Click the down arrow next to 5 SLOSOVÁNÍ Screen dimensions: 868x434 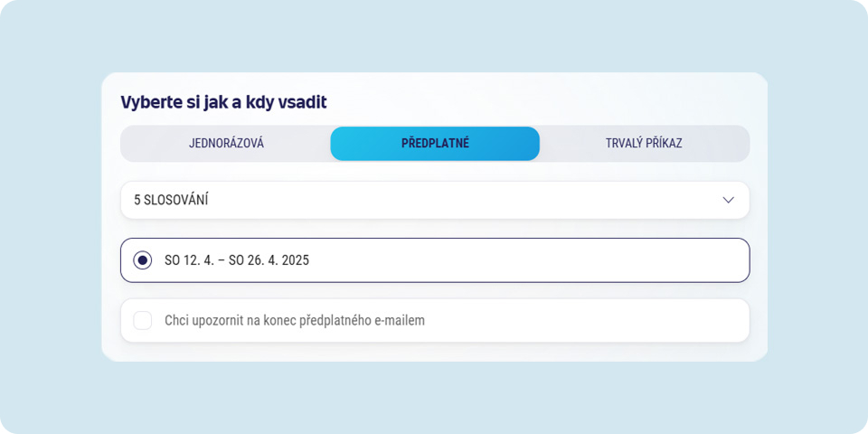coord(728,200)
